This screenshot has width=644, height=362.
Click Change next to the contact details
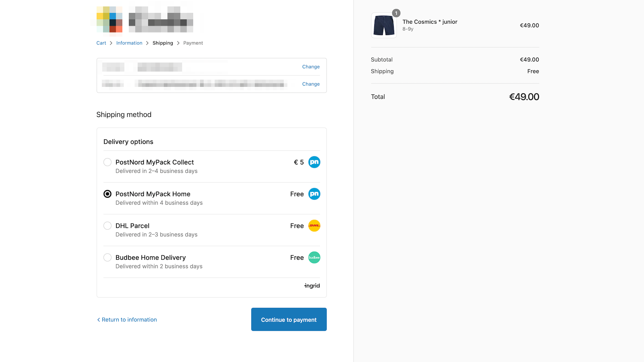coord(311,66)
